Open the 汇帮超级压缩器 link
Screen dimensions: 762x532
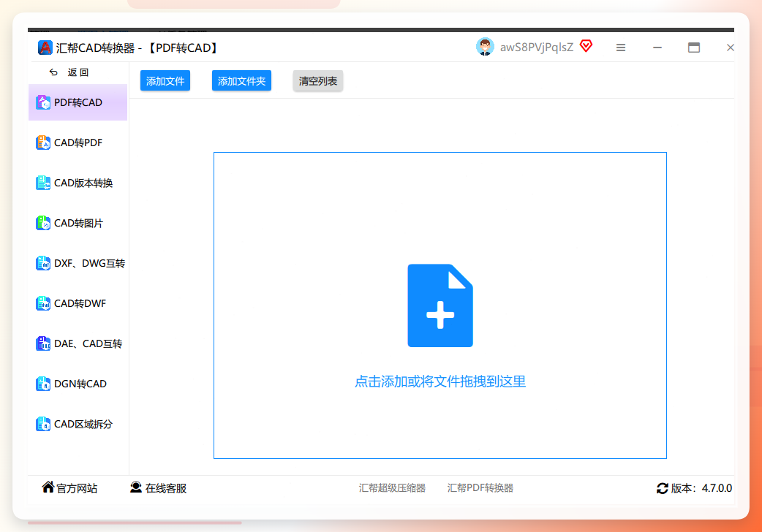click(392, 487)
